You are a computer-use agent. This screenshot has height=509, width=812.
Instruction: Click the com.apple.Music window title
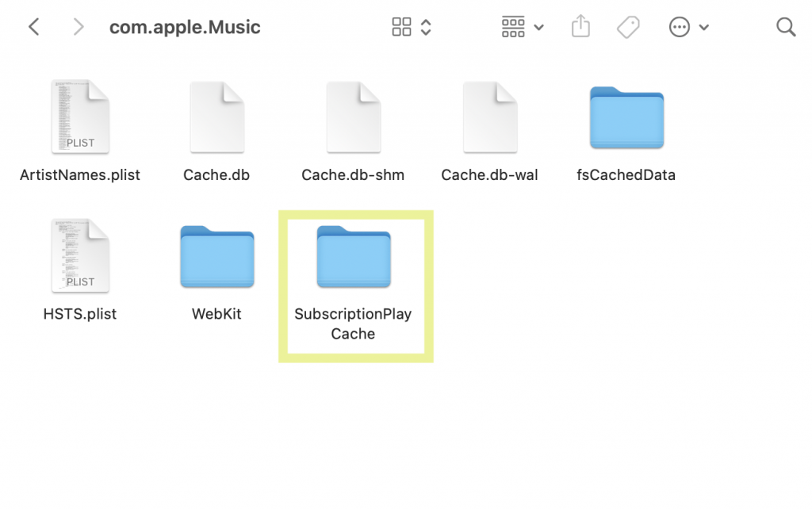tap(185, 27)
